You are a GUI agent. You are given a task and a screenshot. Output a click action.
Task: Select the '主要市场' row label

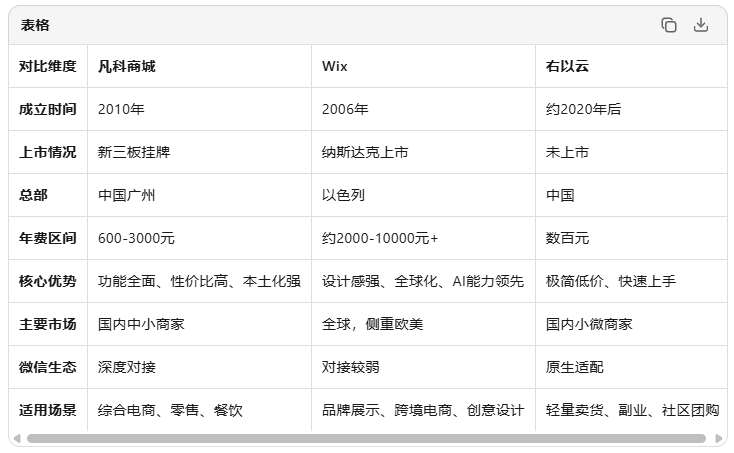(48, 324)
